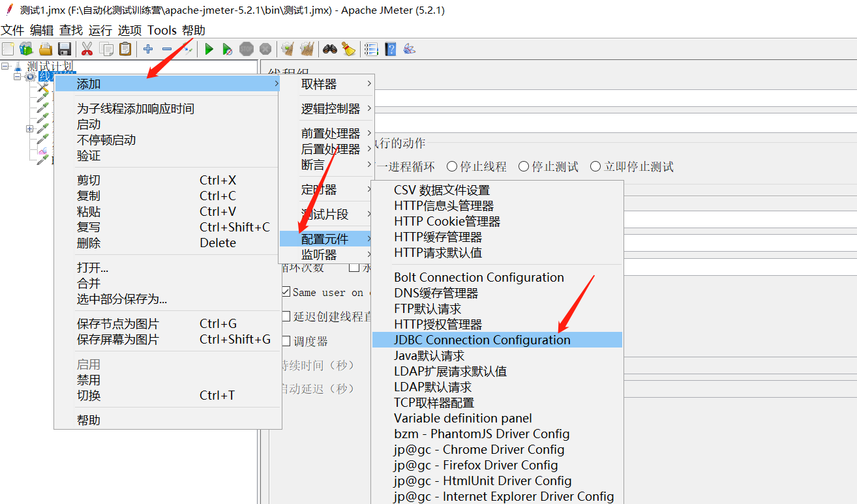Open the Tools menu in menu bar
This screenshot has height=504, width=857.
click(162, 30)
